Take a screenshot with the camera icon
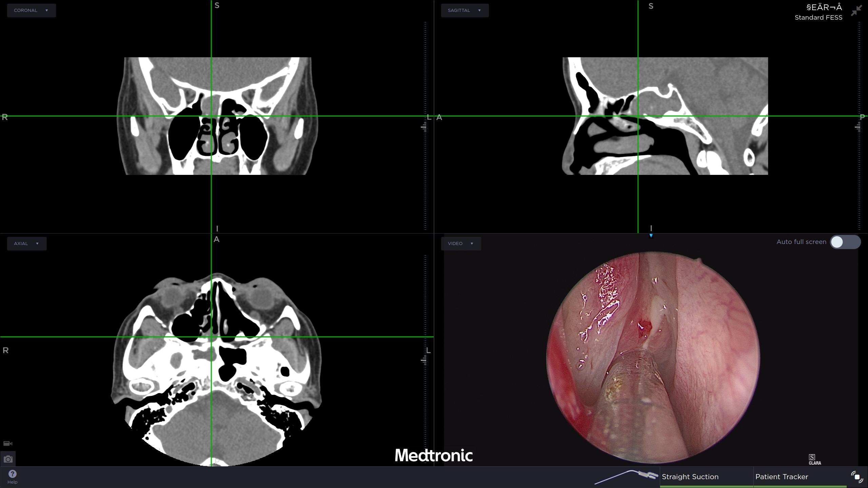The width and height of the screenshot is (868, 488). (8, 459)
